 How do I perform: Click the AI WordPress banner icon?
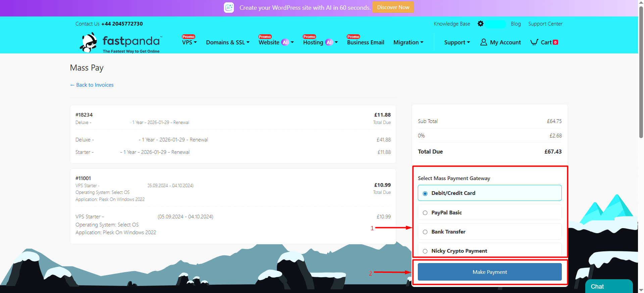point(229,7)
